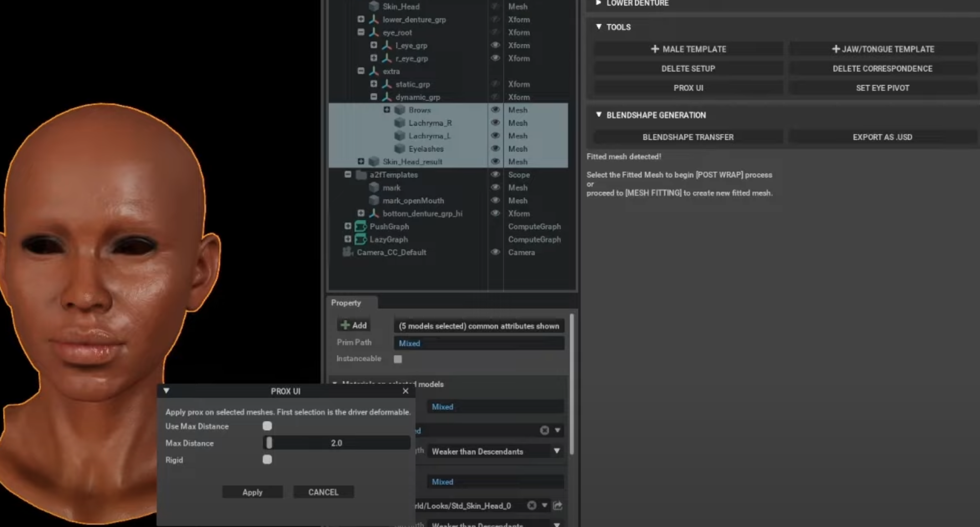Select the mark_openMouth tree item
The height and width of the screenshot is (527, 980).
coord(413,201)
